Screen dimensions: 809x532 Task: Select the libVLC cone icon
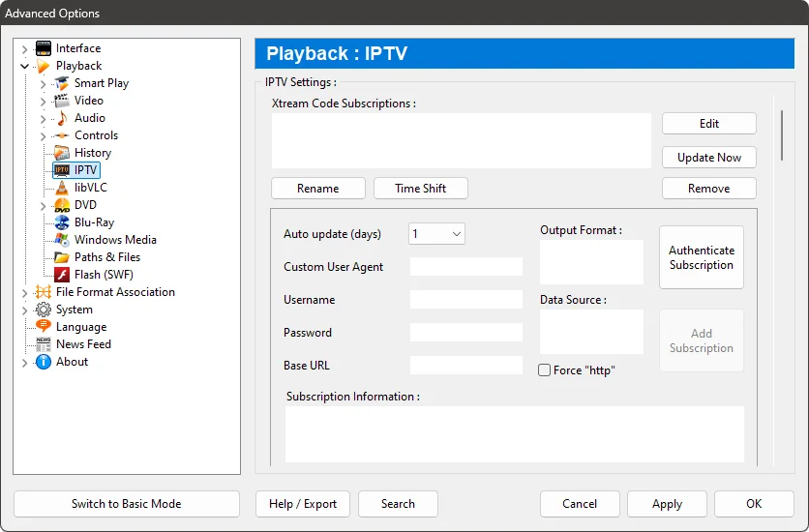pyautogui.click(x=62, y=188)
